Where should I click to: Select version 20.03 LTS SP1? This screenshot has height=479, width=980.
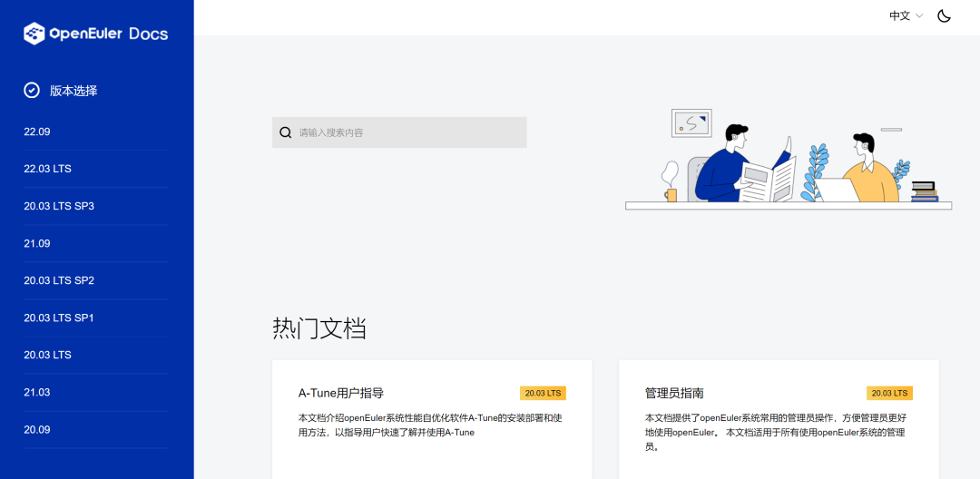(95, 318)
